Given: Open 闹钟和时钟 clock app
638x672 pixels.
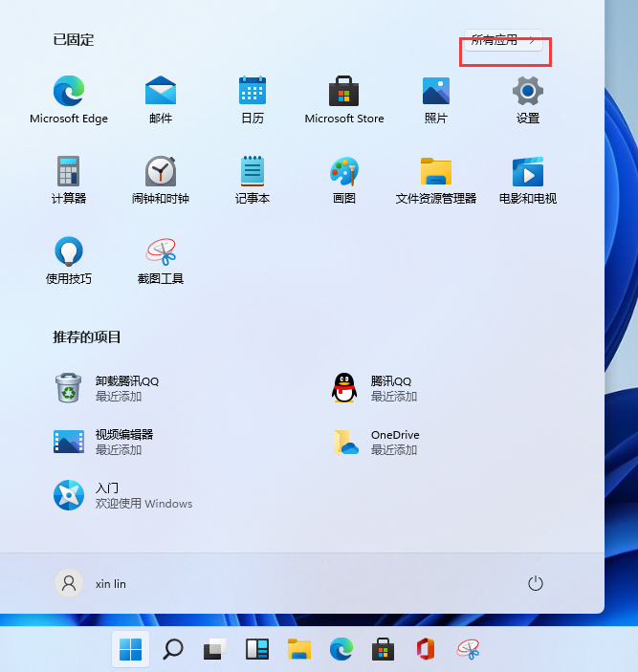Looking at the screenshot, I should click(161, 180).
